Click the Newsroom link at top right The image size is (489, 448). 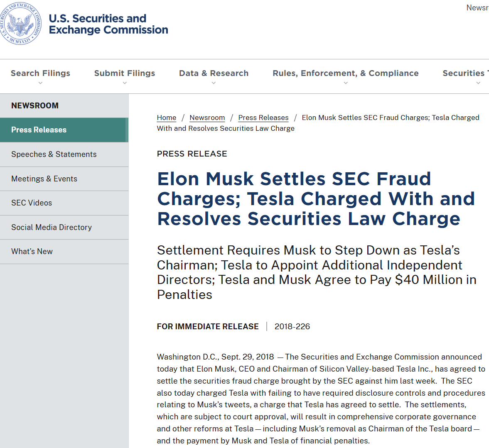coord(477,8)
